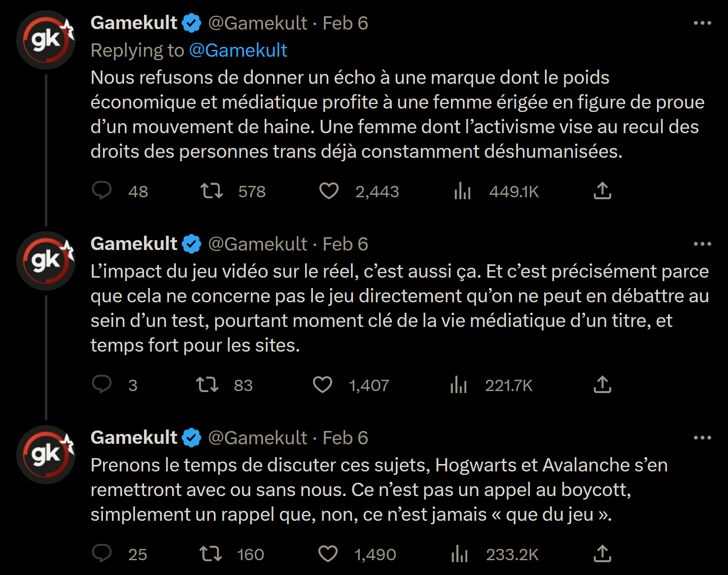View analytics showing 221.7K views

tap(458, 385)
